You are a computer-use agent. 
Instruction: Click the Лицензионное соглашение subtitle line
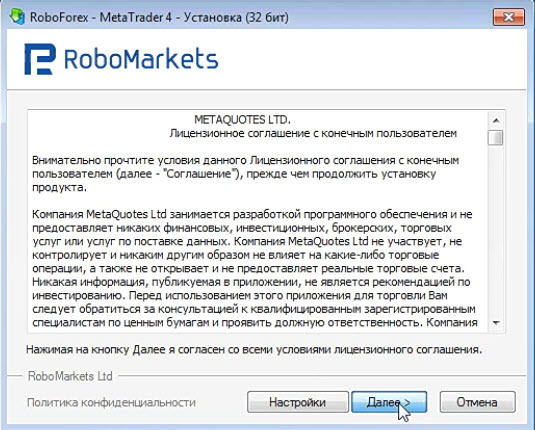click(x=313, y=133)
